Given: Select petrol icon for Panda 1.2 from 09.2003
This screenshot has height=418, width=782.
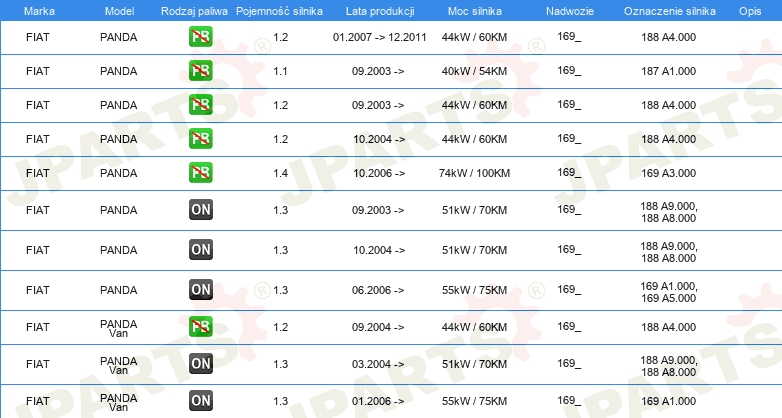Looking at the screenshot, I should click(x=200, y=104).
